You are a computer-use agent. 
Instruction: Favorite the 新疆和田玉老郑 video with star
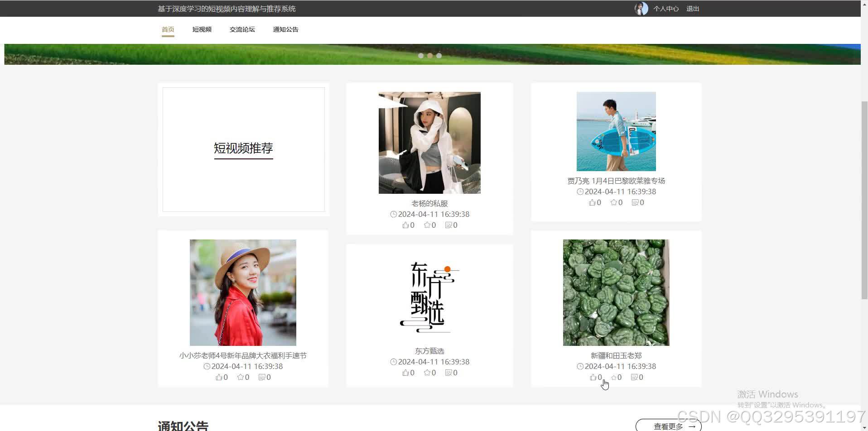(x=613, y=377)
